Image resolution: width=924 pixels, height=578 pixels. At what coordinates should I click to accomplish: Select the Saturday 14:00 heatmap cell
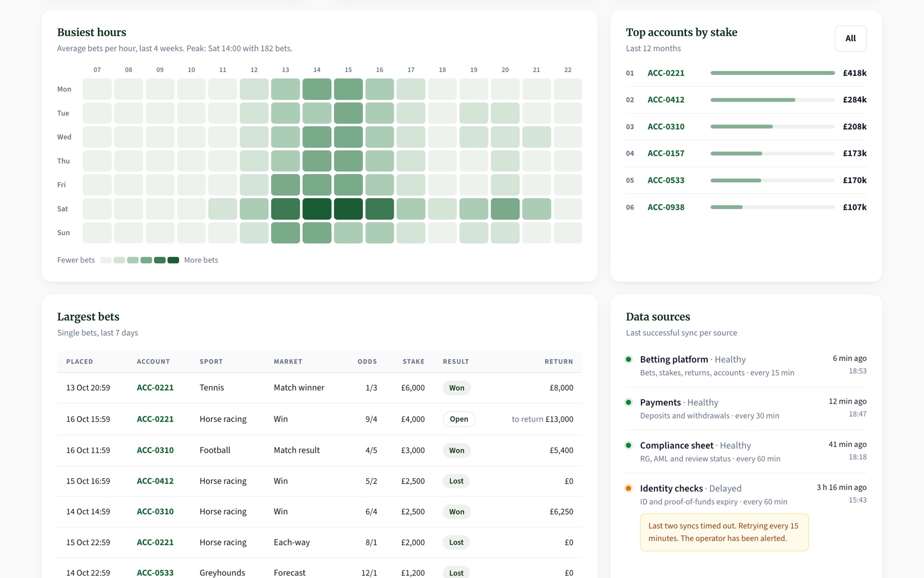click(317, 209)
